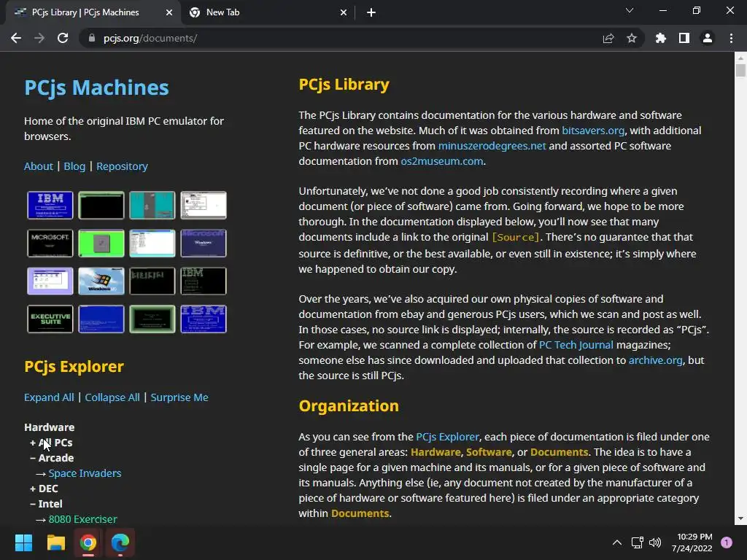Open the green-bordered dark thumbnail in bottom row
The height and width of the screenshot is (560, 747).
click(152, 319)
